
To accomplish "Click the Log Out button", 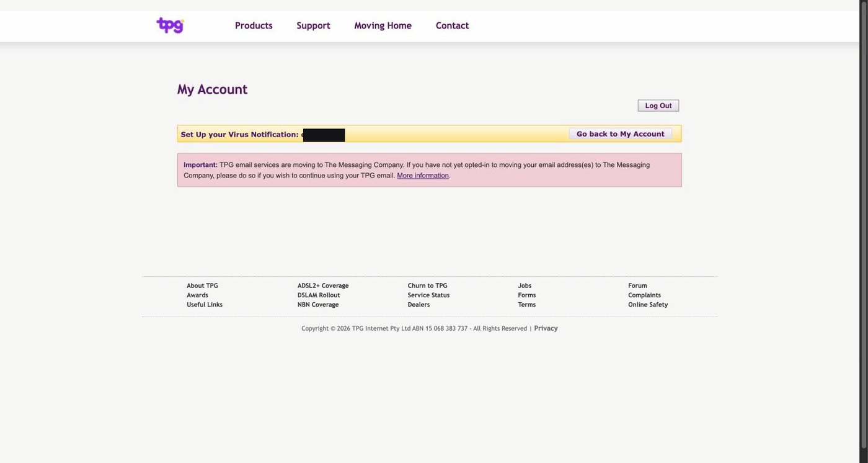I will click(658, 106).
